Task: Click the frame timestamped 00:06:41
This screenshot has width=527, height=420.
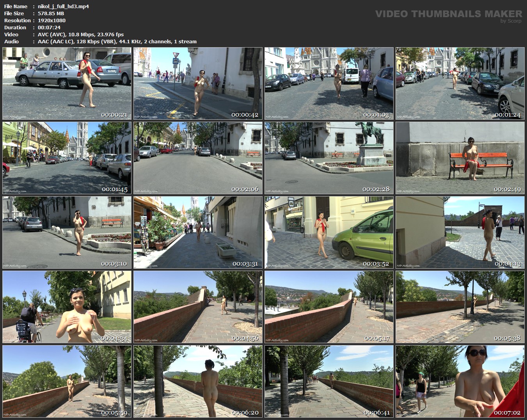Action: (329, 381)
